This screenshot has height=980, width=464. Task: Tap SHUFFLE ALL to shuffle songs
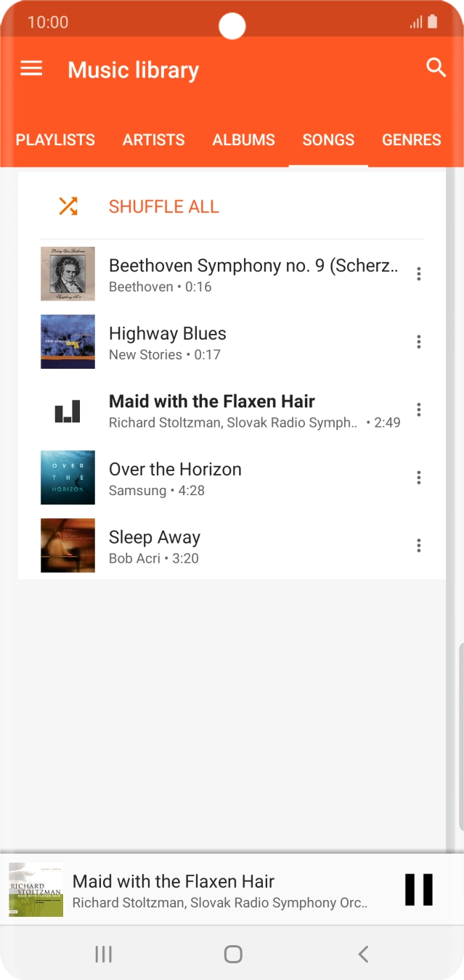pos(163,206)
